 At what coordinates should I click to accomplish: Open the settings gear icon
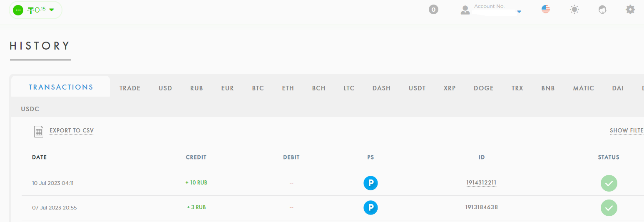click(630, 9)
